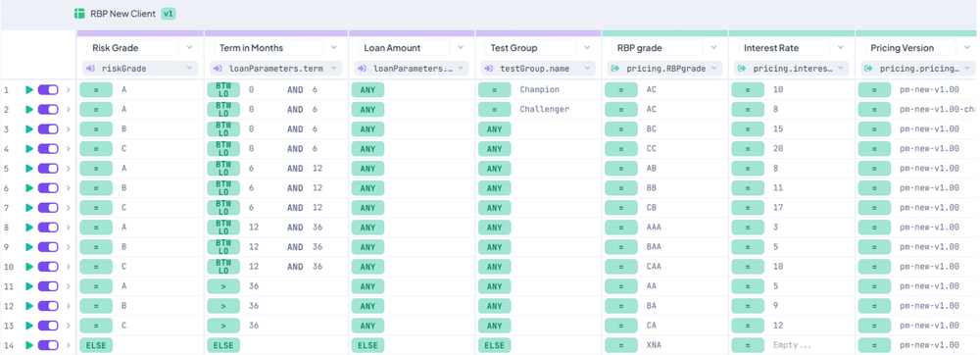The height and width of the screenshot is (355, 980).
Task: Click row 1 Loan Amount ANY operator
Action: point(368,90)
